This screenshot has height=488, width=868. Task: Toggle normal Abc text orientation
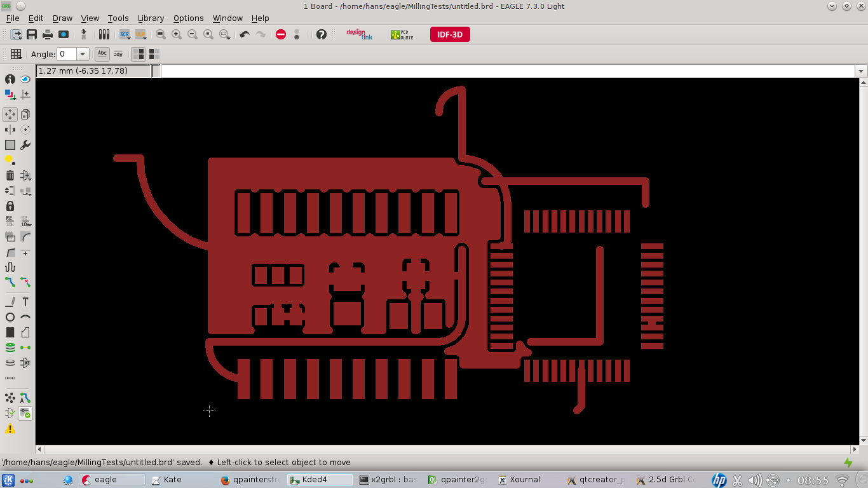click(x=102, y=54)
